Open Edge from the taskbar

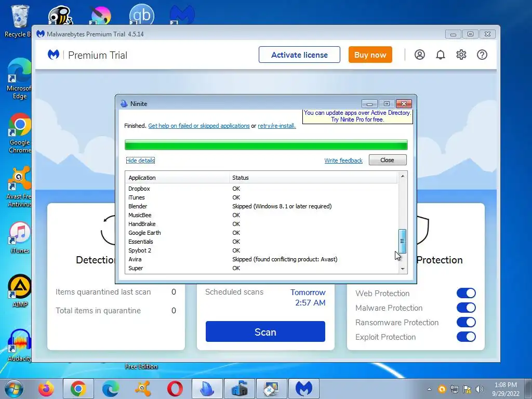pos(111,389)
